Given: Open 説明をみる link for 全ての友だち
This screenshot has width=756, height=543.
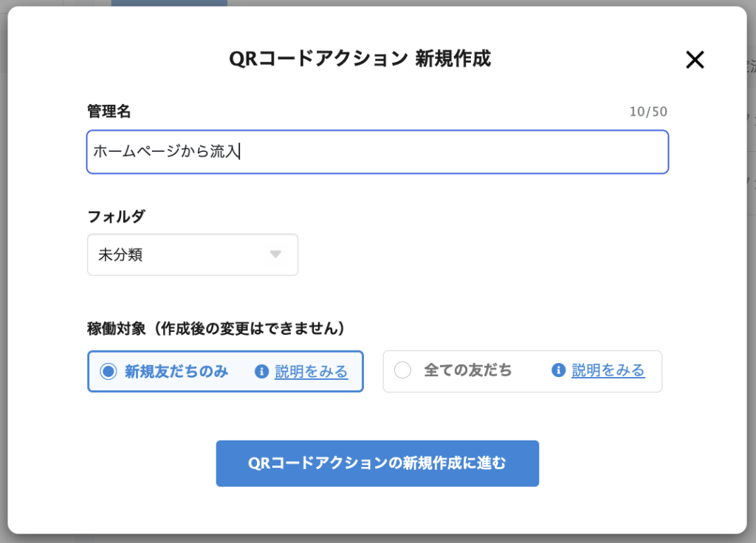Looking at the screenshot, I should pyautogui.click(x=608, y=370).
